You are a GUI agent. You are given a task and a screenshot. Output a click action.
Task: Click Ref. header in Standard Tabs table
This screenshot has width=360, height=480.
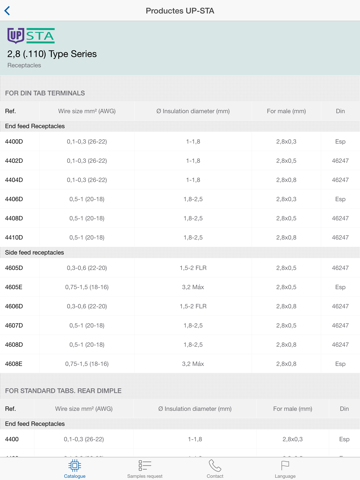[10, 409]
